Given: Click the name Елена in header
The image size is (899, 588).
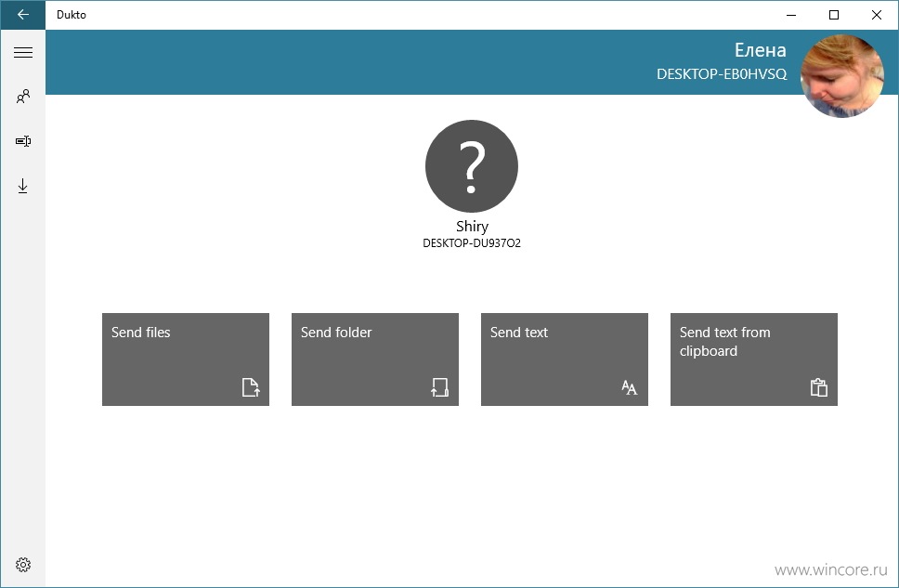Looking at the screenshot, I should pyautogui.click(x=761, y=50).
